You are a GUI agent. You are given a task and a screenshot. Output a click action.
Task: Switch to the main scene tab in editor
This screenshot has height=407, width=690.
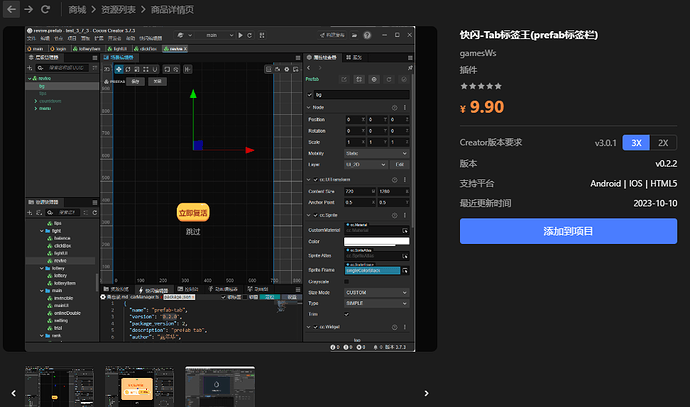(x=35, y=49)
